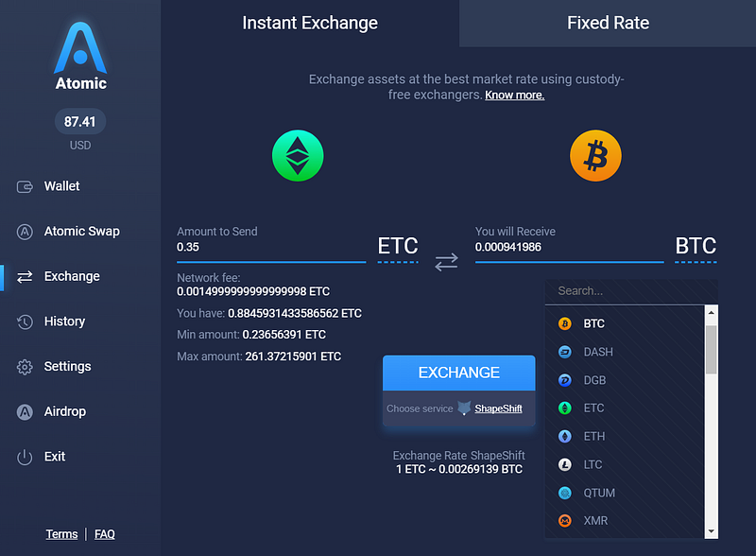Click the large Bitcoin coin logo

click(x=595, y=155)
